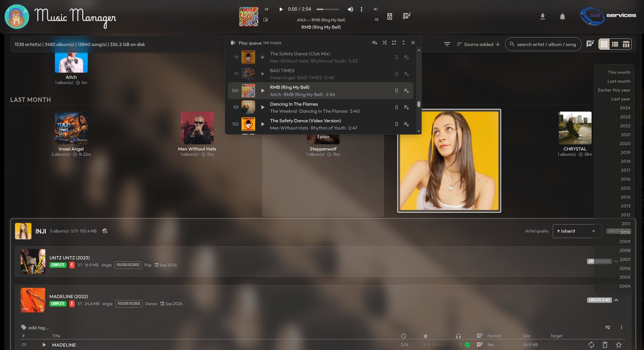
Task: Jump to Last month in timeline
Action: [619, 81]
